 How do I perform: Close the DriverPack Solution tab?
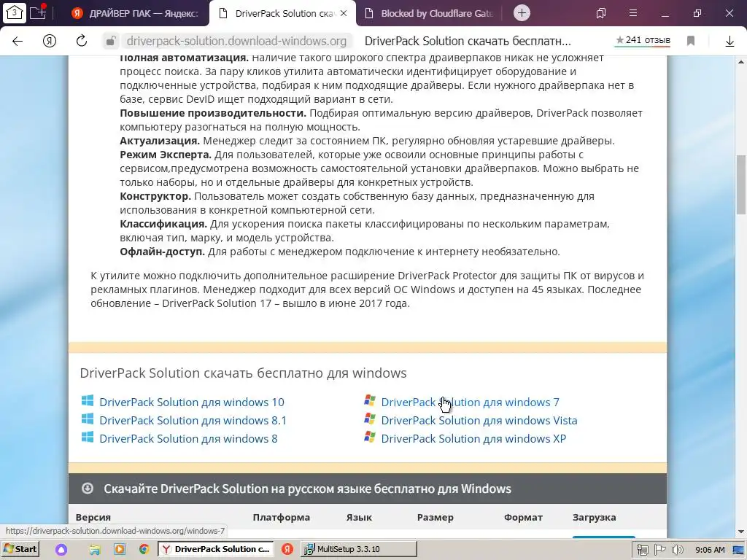coord(344,13)
